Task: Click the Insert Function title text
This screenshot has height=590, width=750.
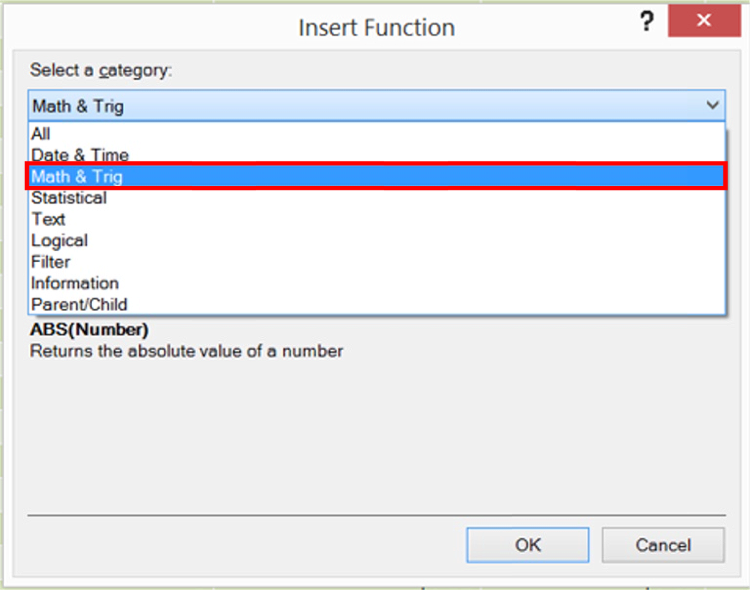Action: pyautogui.click(x=376, y=27)
